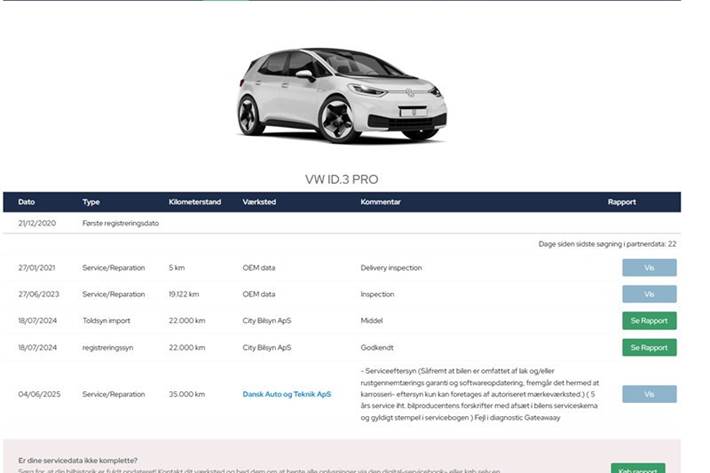This screenshot has height=473, width=710.
Task: Click the Dato column header
Action: [26, 202]
